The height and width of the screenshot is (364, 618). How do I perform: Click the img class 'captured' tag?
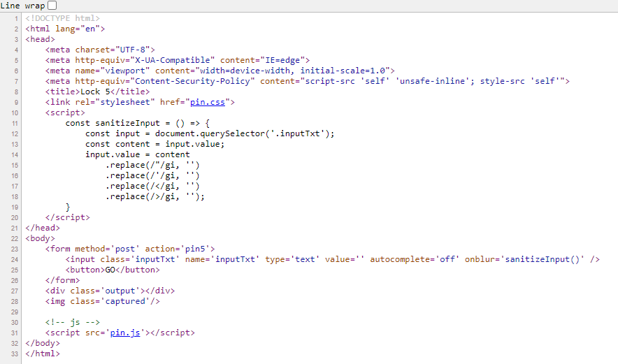pyautogui.click(x=103, y=301)
